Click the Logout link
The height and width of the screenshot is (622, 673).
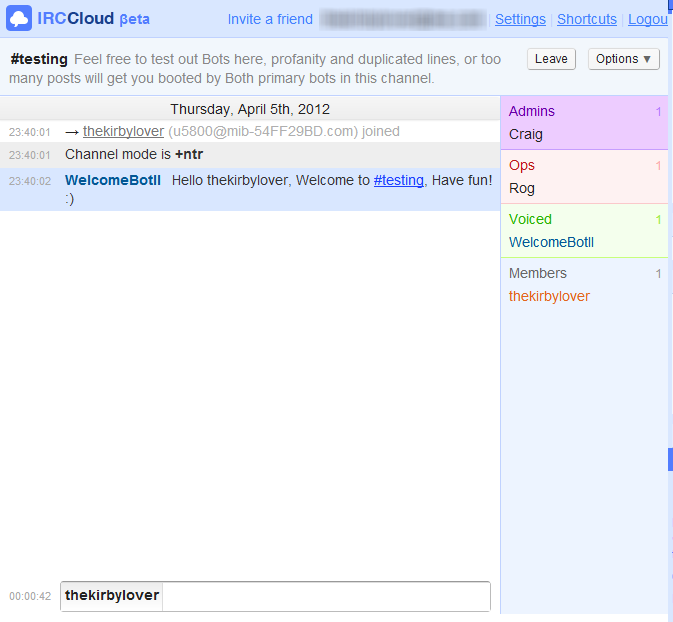[649, 19]
